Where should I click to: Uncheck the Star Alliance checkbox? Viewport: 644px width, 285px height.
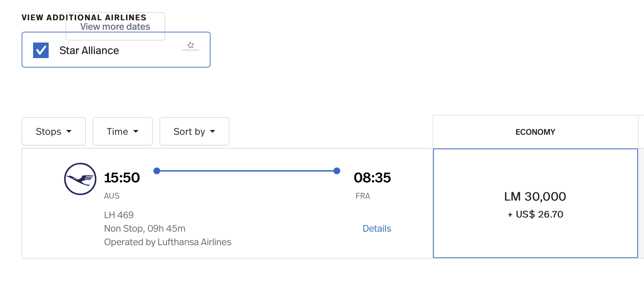click(x=41, y=50)
